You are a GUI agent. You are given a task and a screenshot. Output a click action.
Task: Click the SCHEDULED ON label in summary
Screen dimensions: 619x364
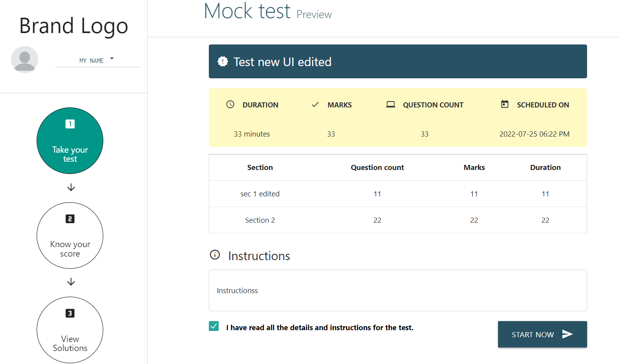[543, 105]
